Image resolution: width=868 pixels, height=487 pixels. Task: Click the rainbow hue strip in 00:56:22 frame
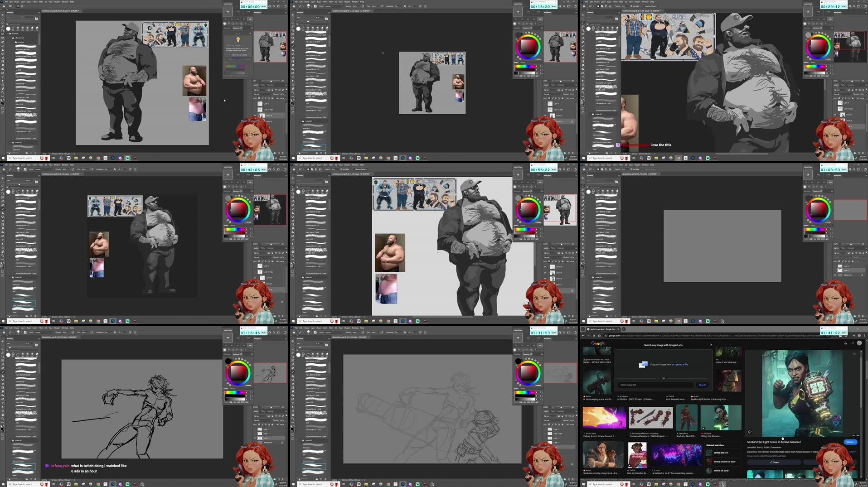525,229
